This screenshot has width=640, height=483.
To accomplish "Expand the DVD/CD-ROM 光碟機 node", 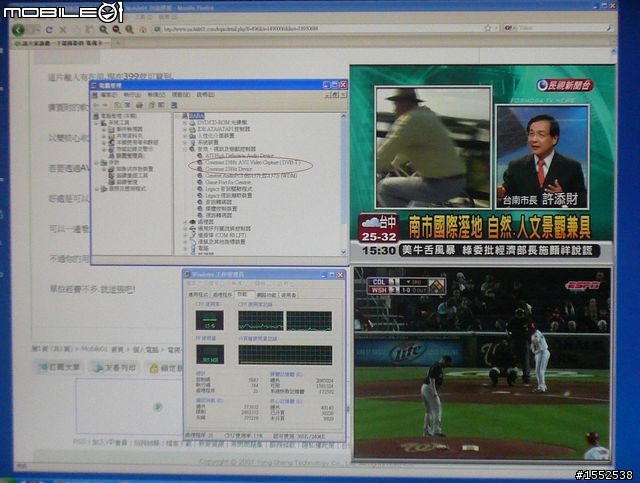I will click(x=184, y=122).
